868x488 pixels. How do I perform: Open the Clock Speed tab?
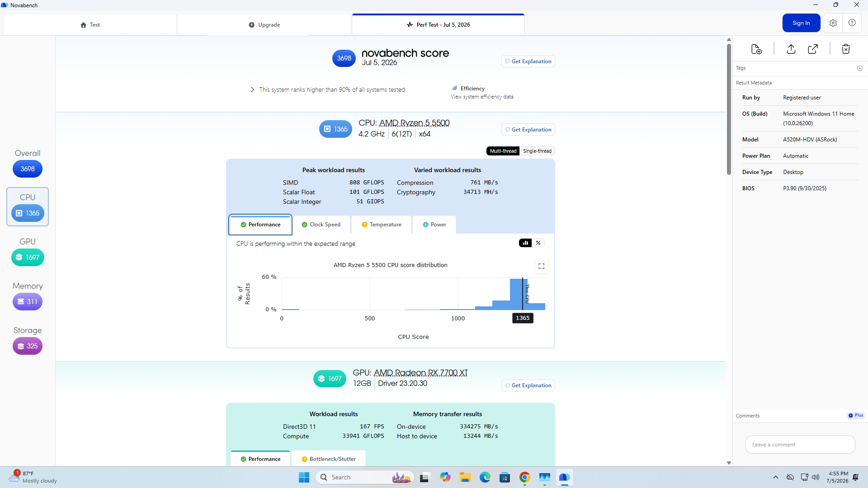(321, 225)
